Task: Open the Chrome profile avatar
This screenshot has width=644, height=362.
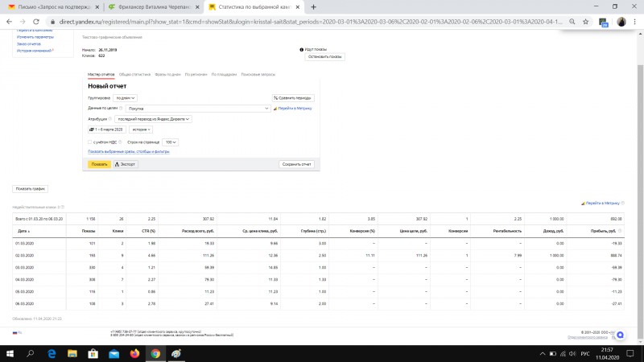Action: click(x=621, y=22)
